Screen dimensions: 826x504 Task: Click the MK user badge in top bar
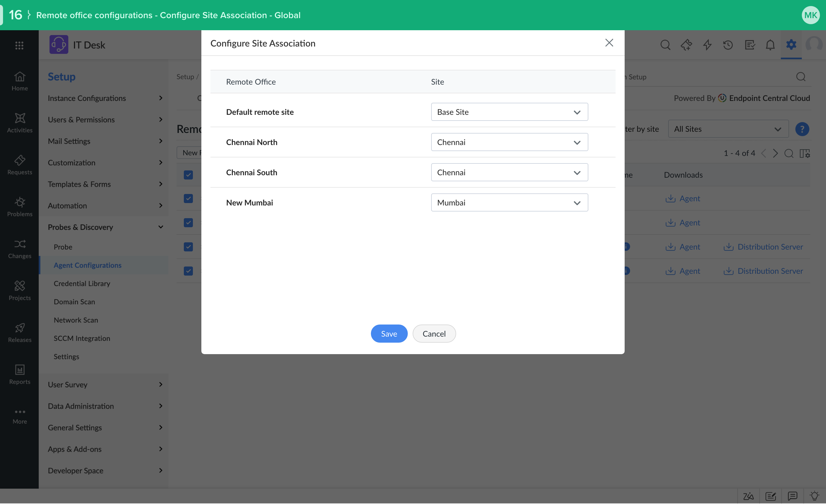pyautogui.click(x=810, y=15)
